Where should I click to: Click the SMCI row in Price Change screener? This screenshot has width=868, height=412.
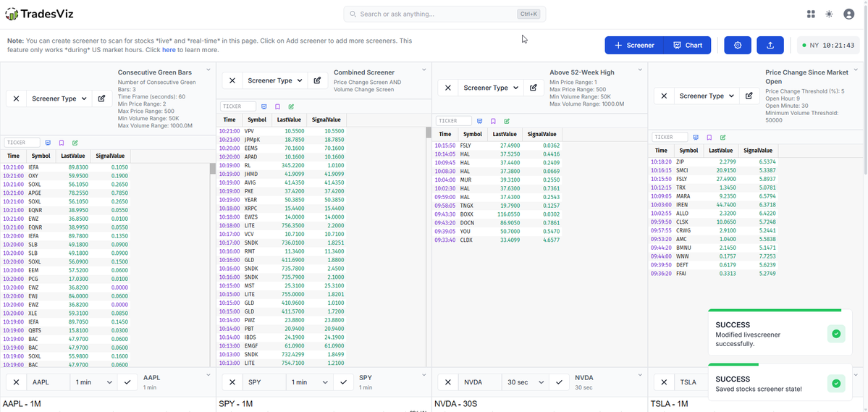click(x=714, y=170)
